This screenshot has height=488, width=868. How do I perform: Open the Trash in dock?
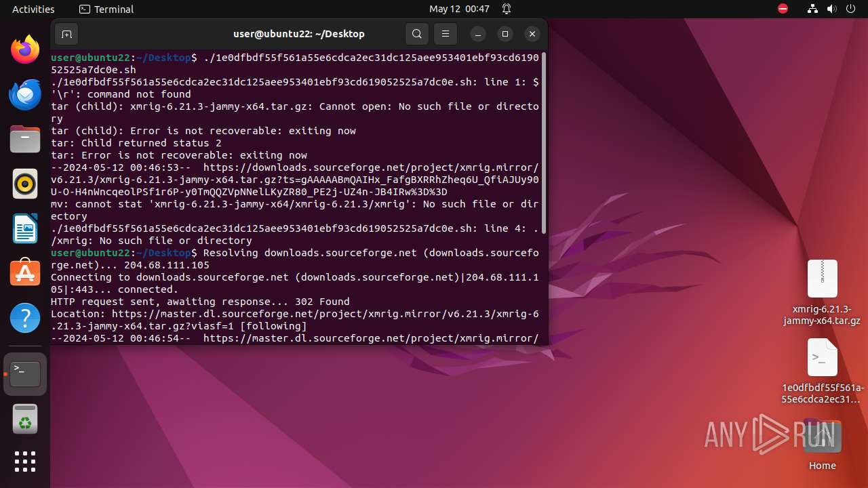coord(25,420)
